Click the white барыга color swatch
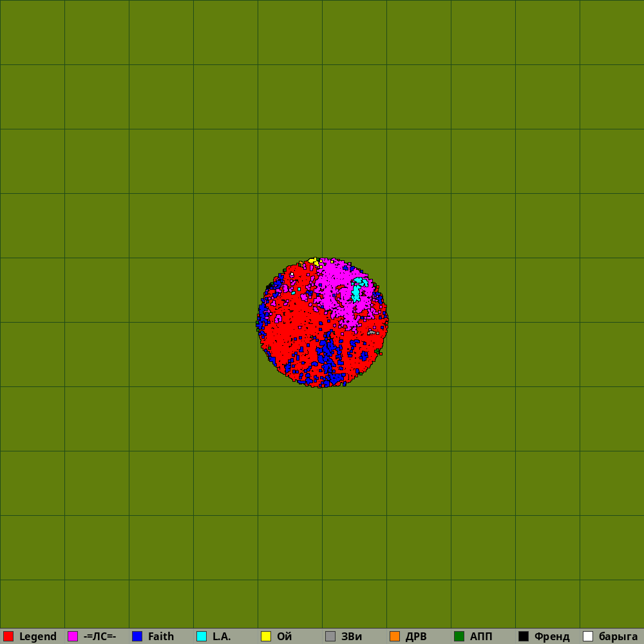This screenshot has width=644, height=644. click(588, 636)
